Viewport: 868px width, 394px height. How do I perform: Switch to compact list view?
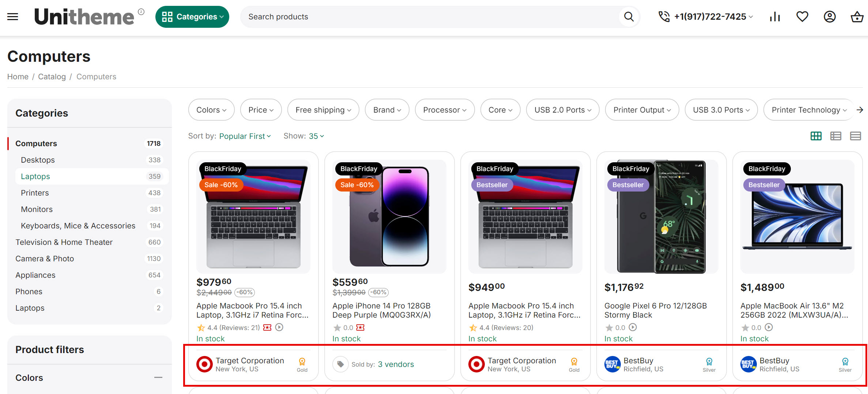pos(856,136)
